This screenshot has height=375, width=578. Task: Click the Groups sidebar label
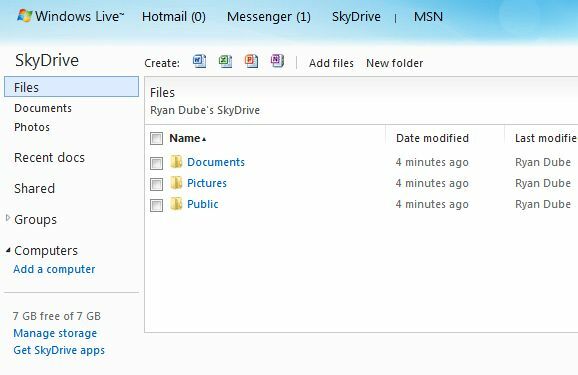pos(35,220)
